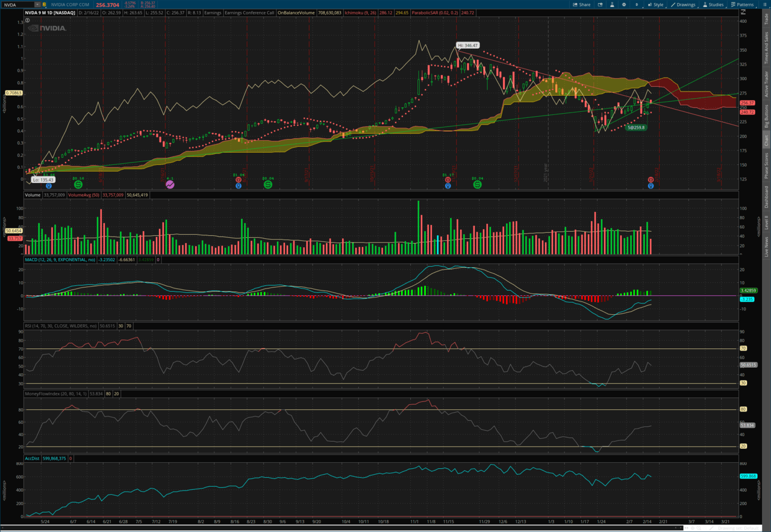Open chart settings with the gear icon
771x532 pixels.
coord(624,5)
